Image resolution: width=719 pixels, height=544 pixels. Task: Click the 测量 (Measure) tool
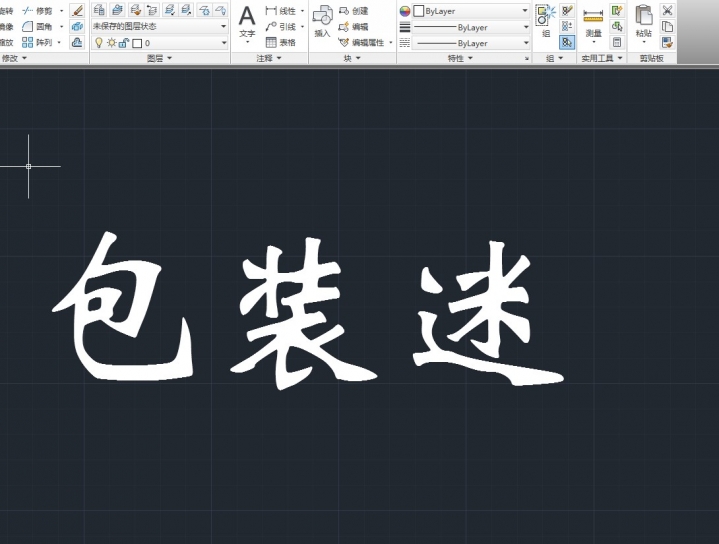593,22
